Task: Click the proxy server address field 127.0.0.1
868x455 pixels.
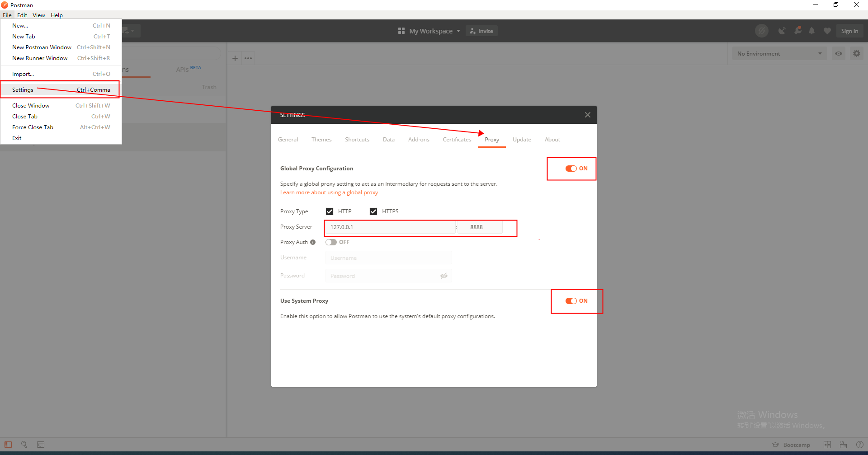Action: coord(390,227)
